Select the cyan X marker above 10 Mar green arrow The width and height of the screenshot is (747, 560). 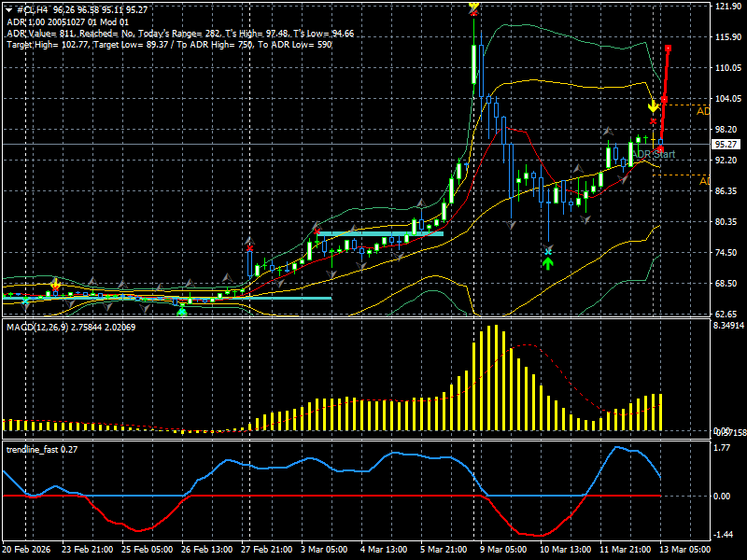click(x=548, y=251)
